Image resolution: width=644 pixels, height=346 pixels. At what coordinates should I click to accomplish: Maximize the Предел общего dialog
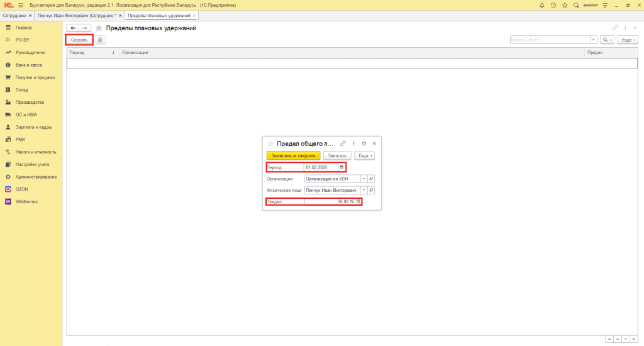(364, 143)
